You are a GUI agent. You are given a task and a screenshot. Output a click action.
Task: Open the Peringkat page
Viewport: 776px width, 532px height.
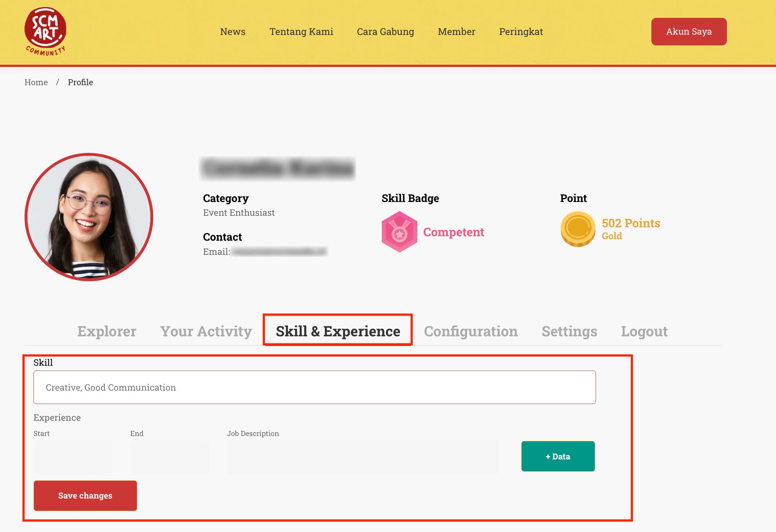pyautogui.click(x=521, y=32)
